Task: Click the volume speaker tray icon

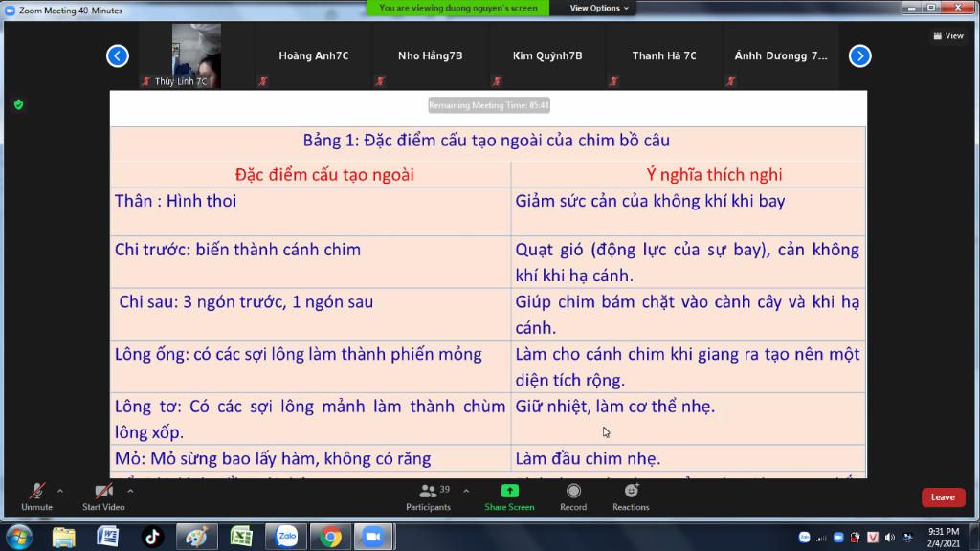Action: 890,538
